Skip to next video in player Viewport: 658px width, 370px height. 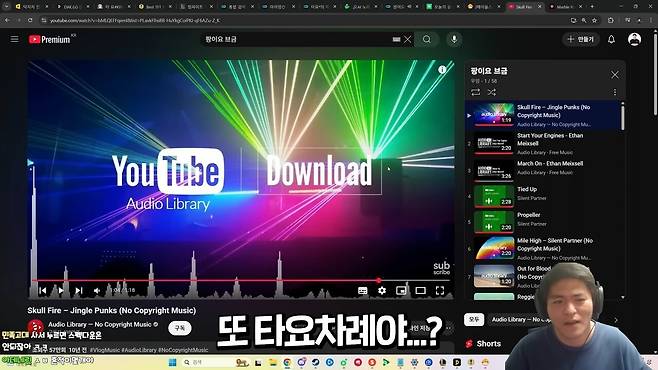click(x=78, y=290)
